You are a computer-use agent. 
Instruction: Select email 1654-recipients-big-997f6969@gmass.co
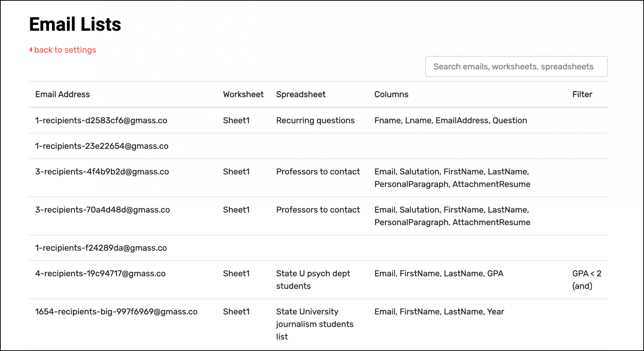click(x=116, y=312)
